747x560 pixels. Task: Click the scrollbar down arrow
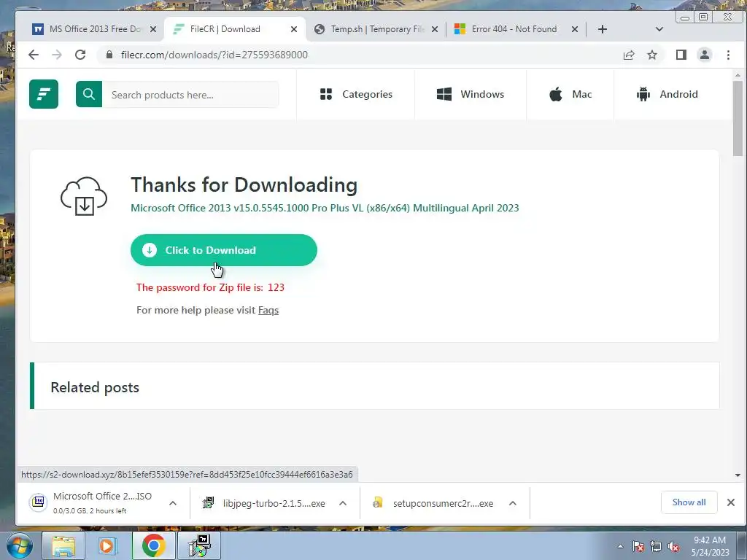pos(738,475)
